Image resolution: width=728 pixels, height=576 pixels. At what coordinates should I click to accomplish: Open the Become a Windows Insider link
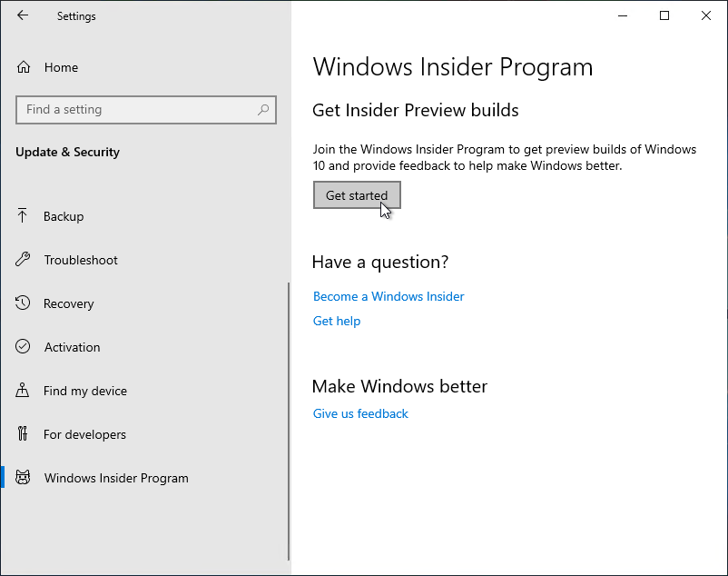coord(389,296)
